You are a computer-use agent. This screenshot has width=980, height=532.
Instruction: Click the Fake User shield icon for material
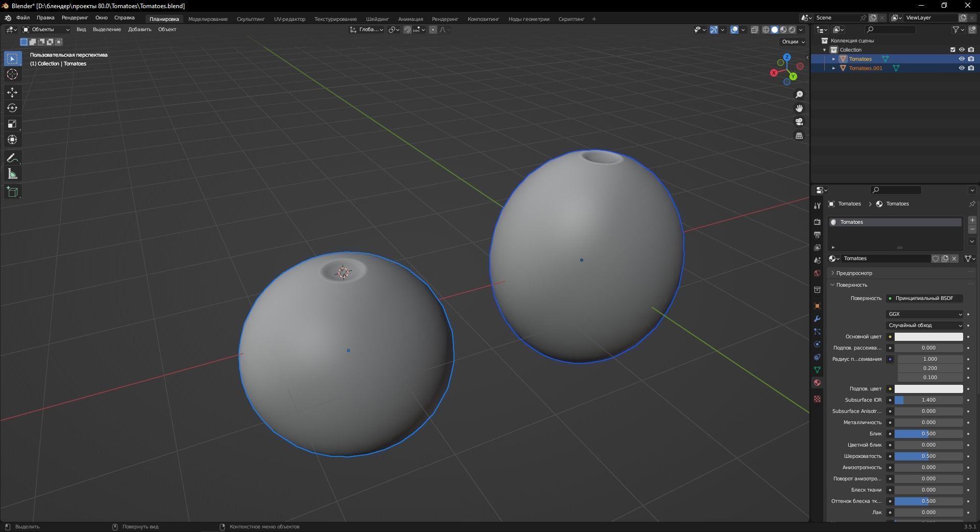click(x=936, y=259)
